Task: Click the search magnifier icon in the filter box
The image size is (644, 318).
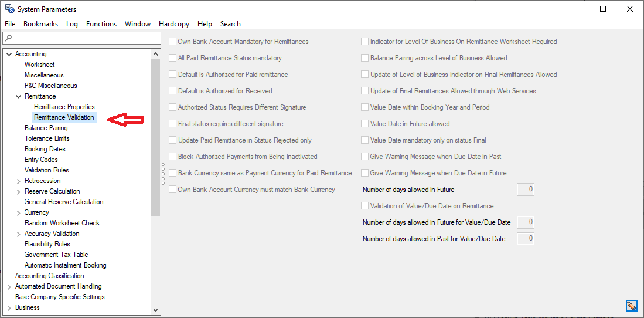Action: pyautogui.click(x=8, y=38)
